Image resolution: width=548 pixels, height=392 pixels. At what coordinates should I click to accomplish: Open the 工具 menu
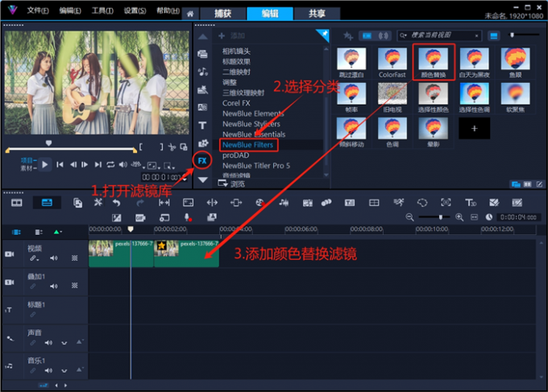(x=102, y=10)
